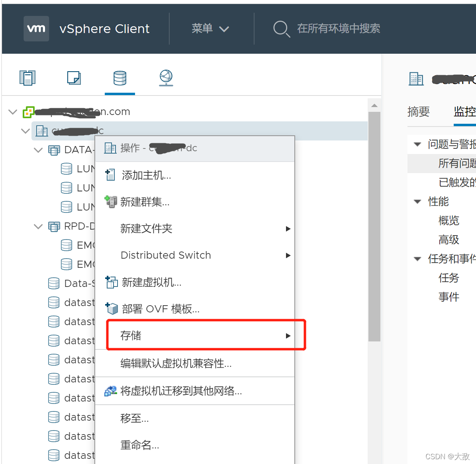Click the RPD datastore cluster icon
476x464 pixels.
[x=54, y=226]
